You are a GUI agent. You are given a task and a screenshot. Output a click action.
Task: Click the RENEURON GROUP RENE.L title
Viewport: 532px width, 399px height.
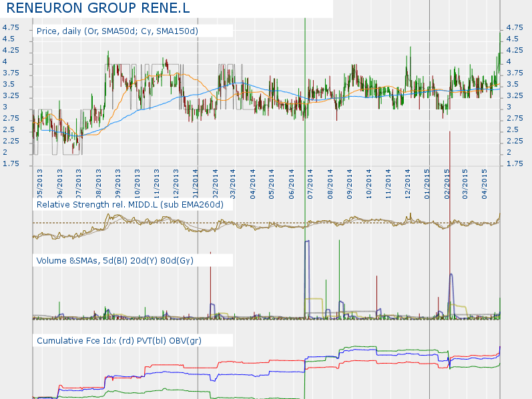pyautogui.click(x=98, y=8)
